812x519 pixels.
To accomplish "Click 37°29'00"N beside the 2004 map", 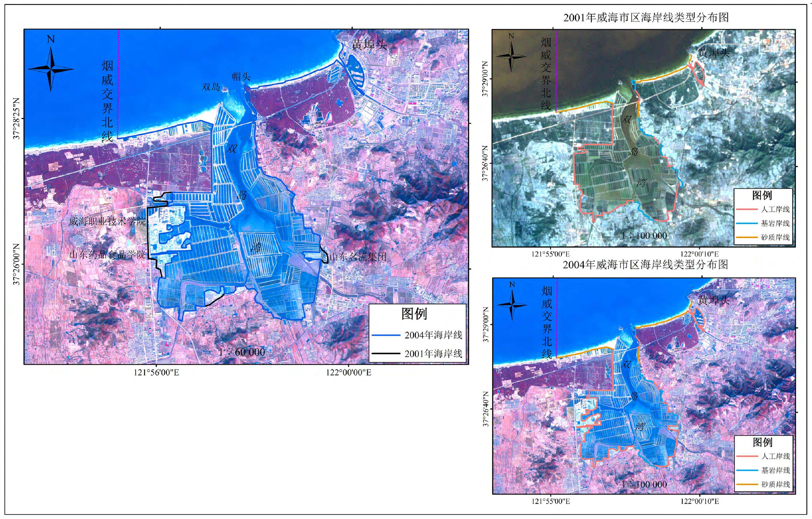I will pos(486,325).
